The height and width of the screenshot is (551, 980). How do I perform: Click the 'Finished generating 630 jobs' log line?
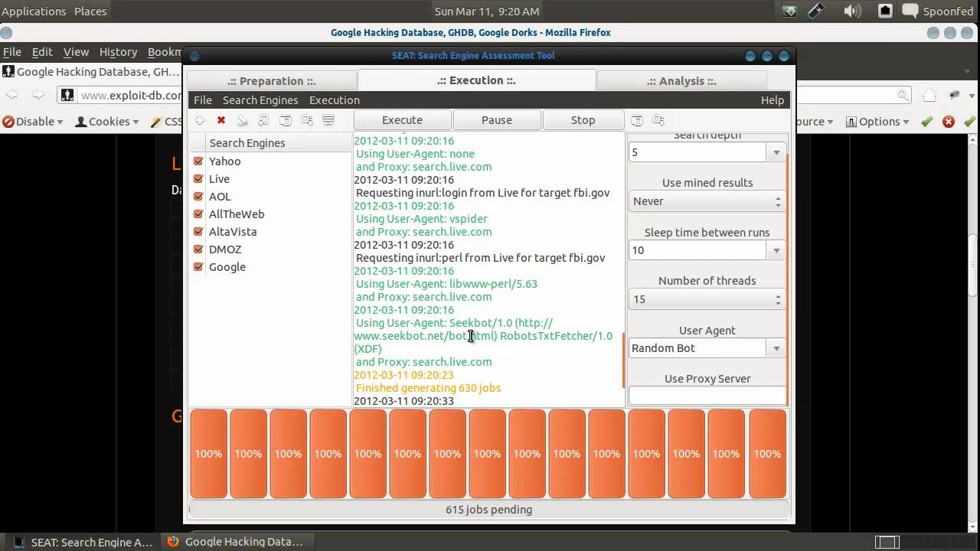click(x=428, y=388)
